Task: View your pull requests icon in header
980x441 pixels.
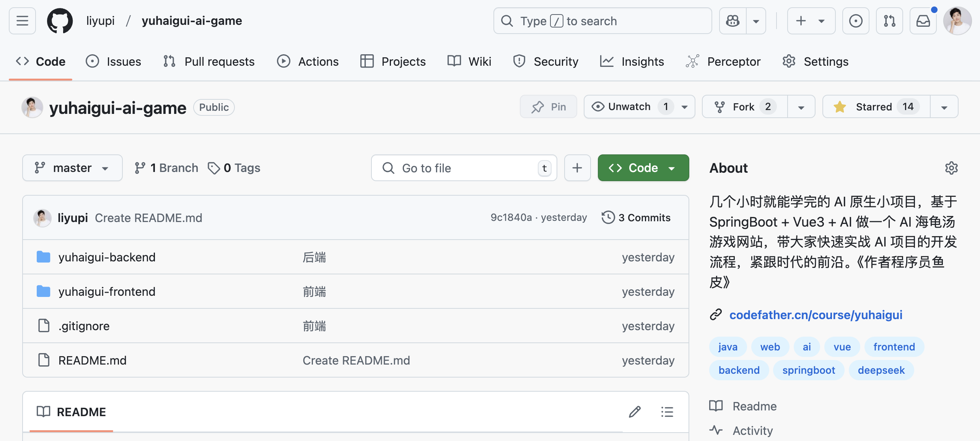Action: [889, 21]
